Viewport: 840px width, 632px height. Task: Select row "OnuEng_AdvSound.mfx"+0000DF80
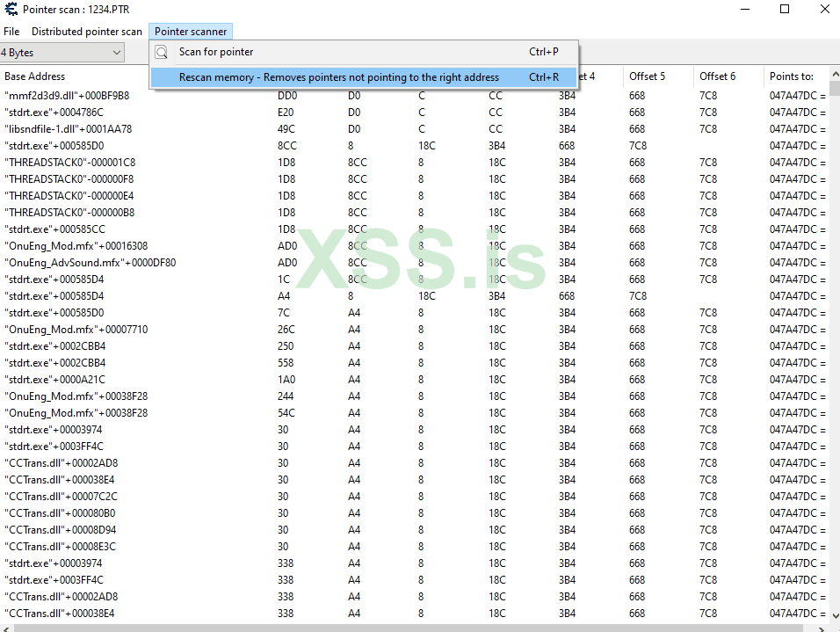point(415,263)
